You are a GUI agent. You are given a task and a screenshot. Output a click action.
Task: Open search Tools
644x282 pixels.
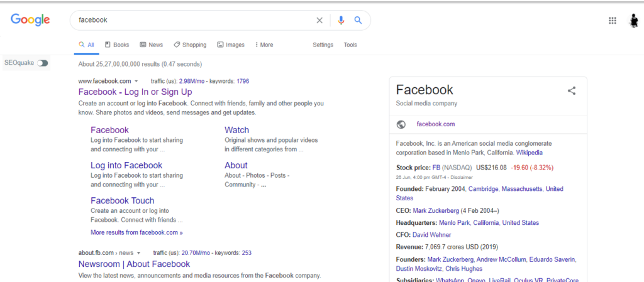click(x=350, y=45)
